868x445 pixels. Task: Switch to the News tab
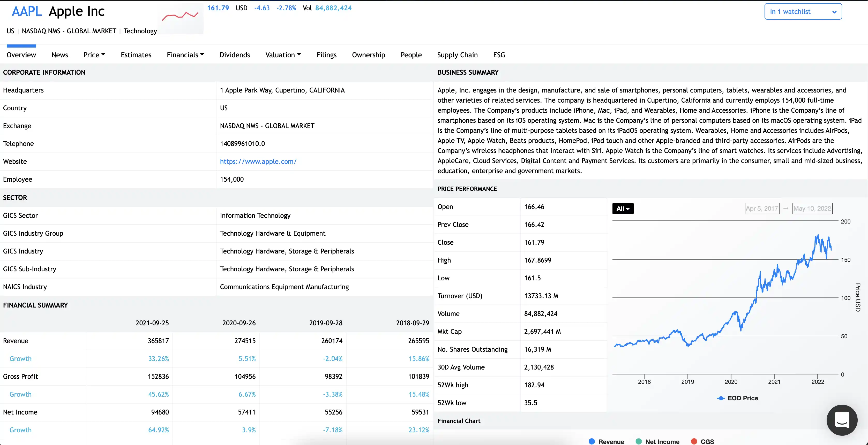click(x=60, y=55)
